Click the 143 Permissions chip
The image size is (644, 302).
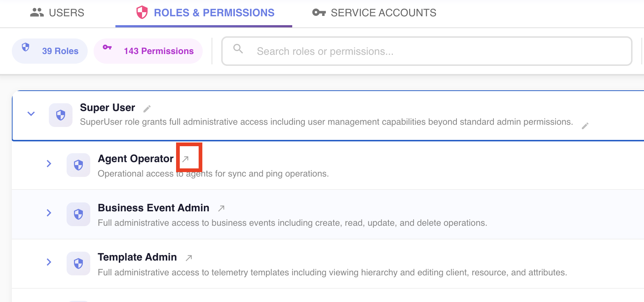(x=148, y=51)
